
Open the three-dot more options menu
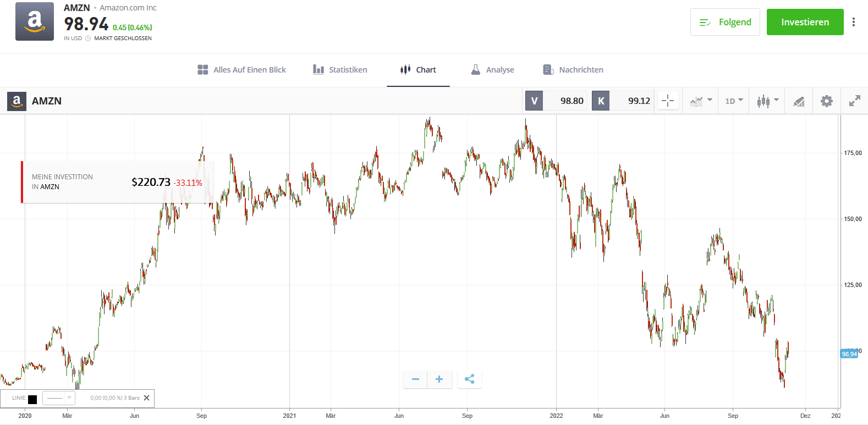pyautogui.click(x=853, y=22)
